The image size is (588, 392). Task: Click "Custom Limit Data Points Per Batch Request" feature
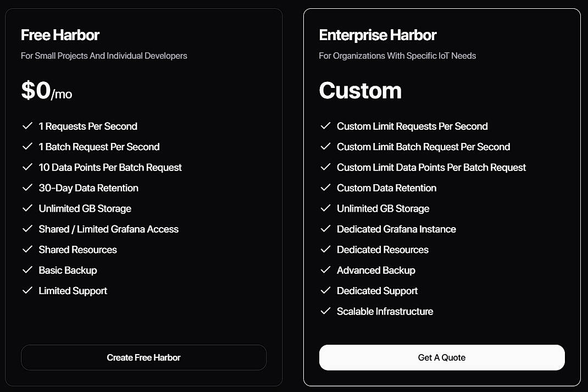tap(431, 167)
